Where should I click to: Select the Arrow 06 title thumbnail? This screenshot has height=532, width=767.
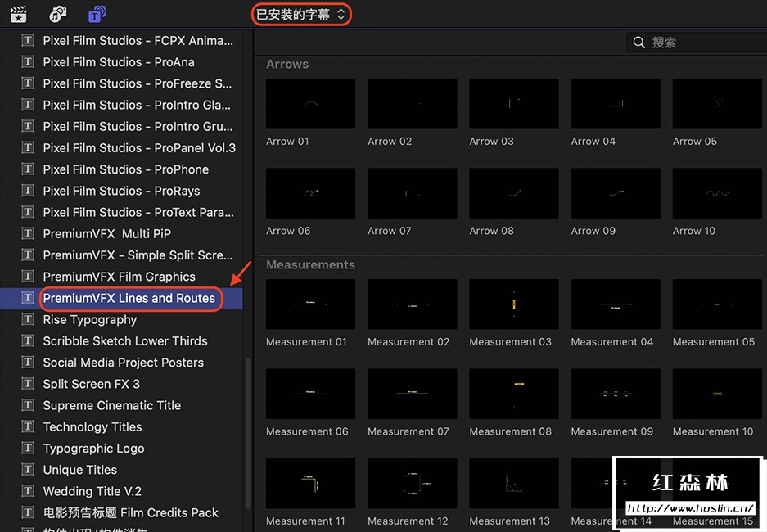point(310,193)
